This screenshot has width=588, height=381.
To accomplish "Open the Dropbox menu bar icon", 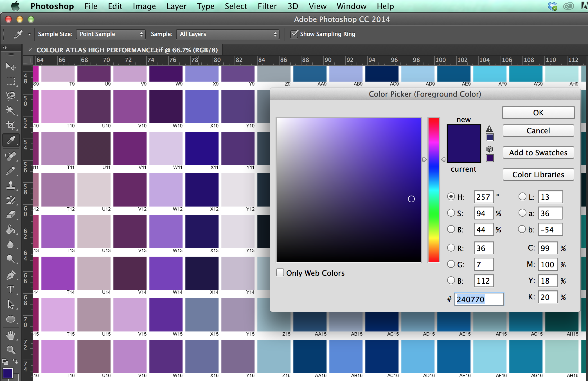I will tap(552, 6).
